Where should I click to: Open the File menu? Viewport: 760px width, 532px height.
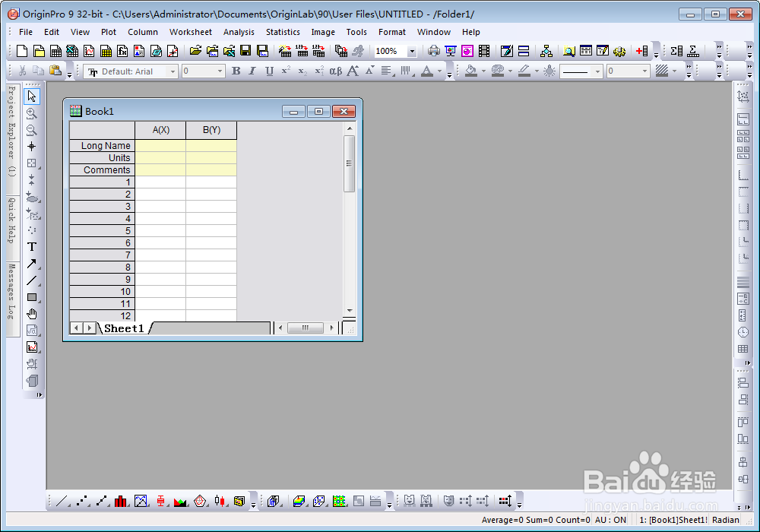click(x=26, y=32)
